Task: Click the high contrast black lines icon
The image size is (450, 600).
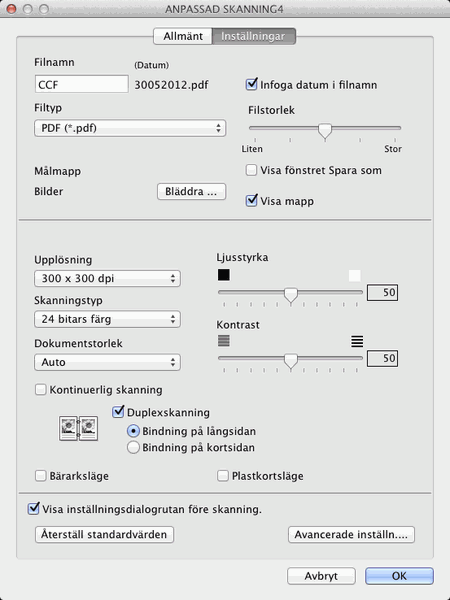Action: click(357, 341)
